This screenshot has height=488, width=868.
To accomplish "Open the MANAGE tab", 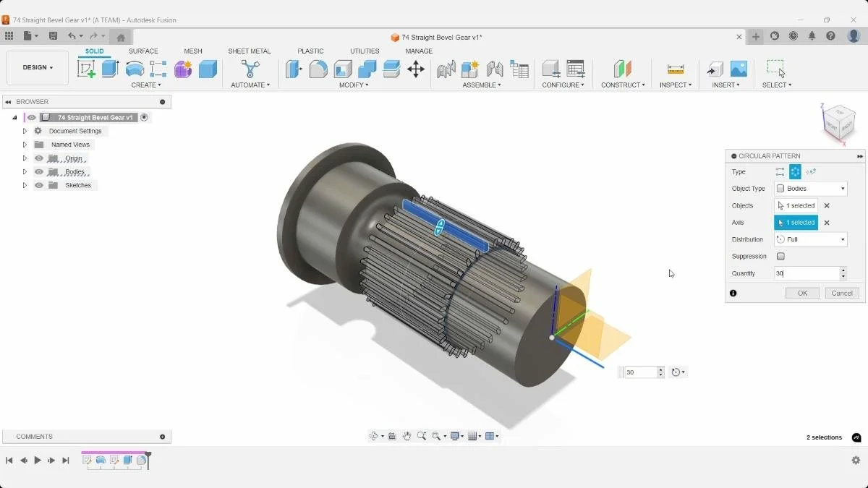I will [x=419, y=51].
